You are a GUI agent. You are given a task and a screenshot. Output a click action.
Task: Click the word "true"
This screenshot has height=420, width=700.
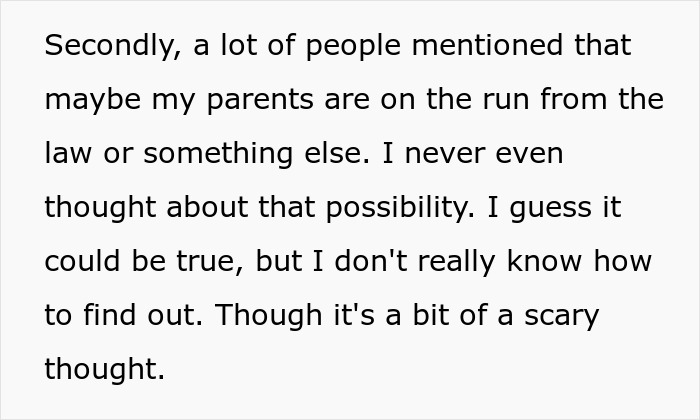[x=201, y=262]
